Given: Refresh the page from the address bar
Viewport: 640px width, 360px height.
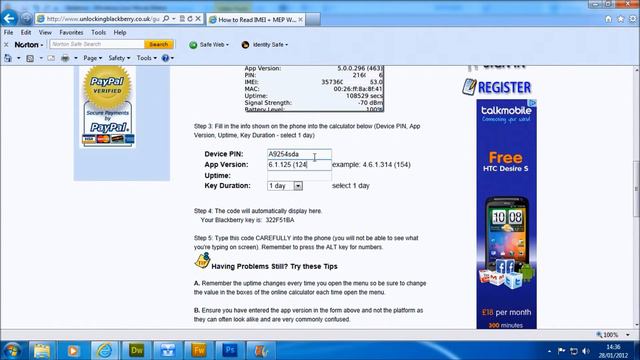Looking at the screenshot, I should click(x=190, y=19).
